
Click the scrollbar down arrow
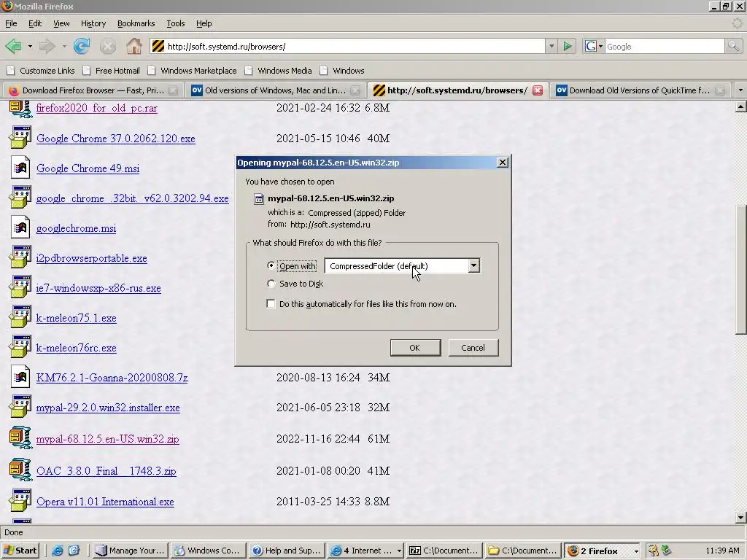740,518
